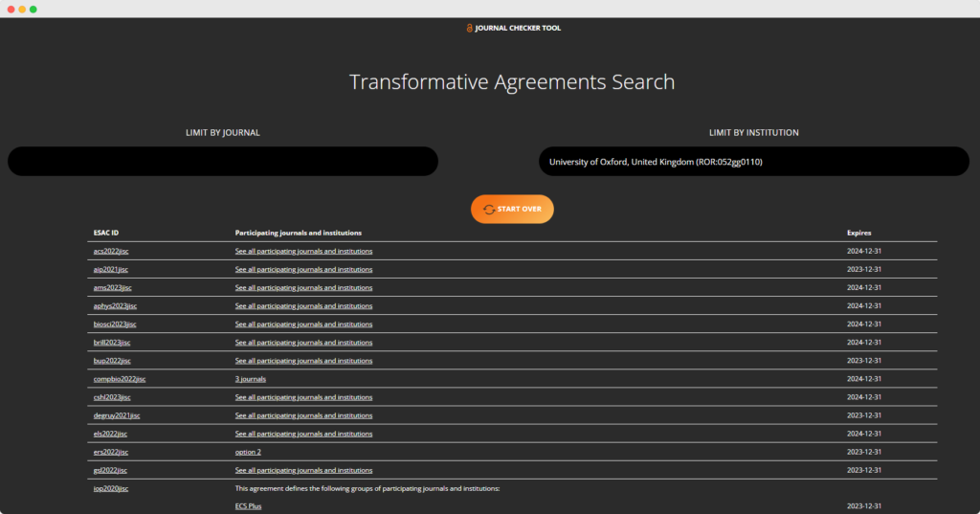Select expiry date in ers2022jisc row
The width and height of the screenshot is (980, 514).
[864, 452]
